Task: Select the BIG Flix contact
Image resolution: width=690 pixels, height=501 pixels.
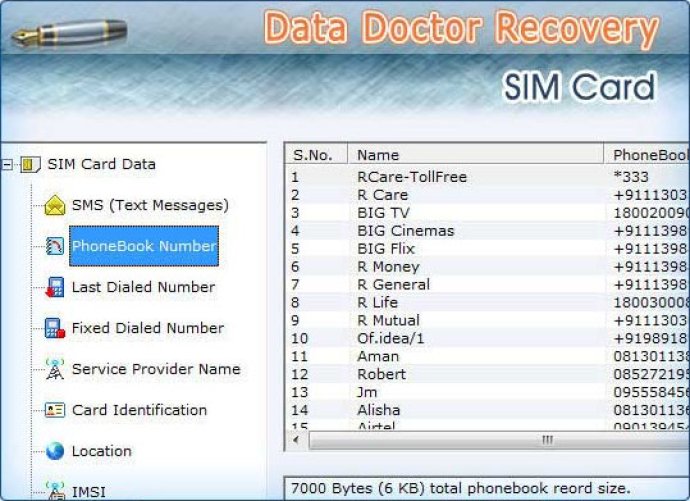Action: click(x=488, y=249)
